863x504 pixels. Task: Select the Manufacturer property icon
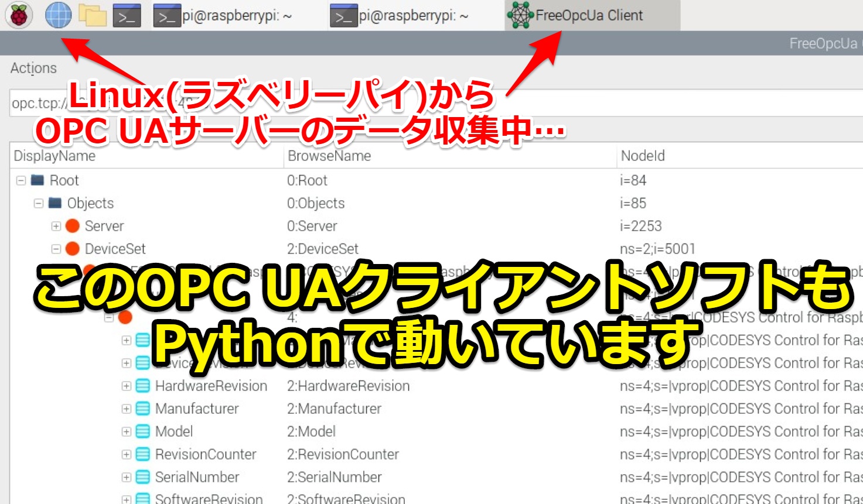pyautogui.click(x=142, y=409)
